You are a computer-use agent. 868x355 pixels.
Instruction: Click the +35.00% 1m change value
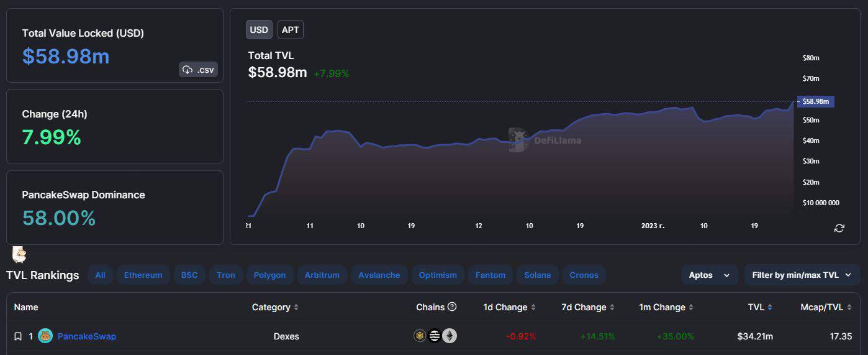click(676, 336)
